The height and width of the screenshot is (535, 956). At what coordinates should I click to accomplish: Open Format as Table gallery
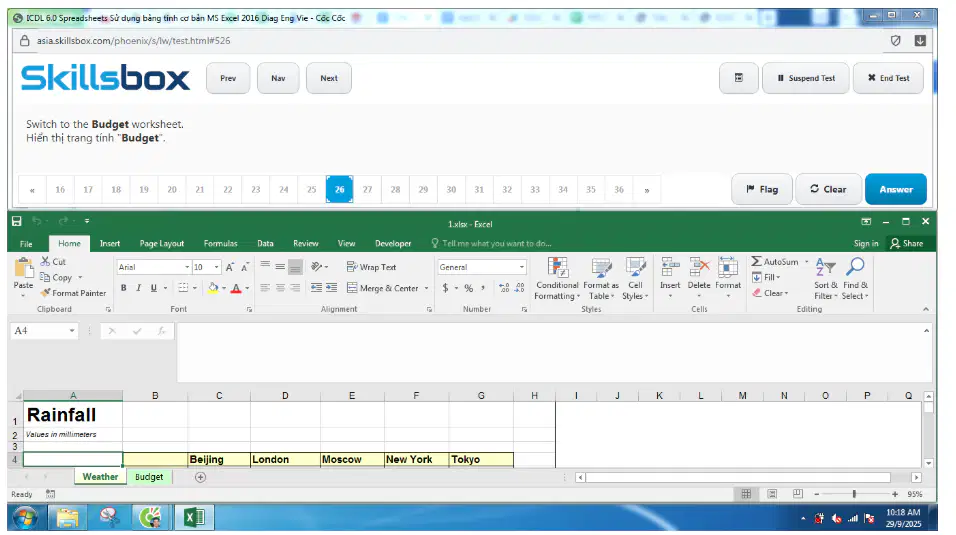click(x=601, y=279)
